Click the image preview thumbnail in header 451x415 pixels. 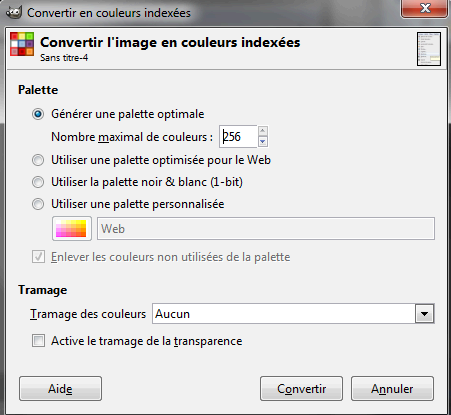(429, 49)
